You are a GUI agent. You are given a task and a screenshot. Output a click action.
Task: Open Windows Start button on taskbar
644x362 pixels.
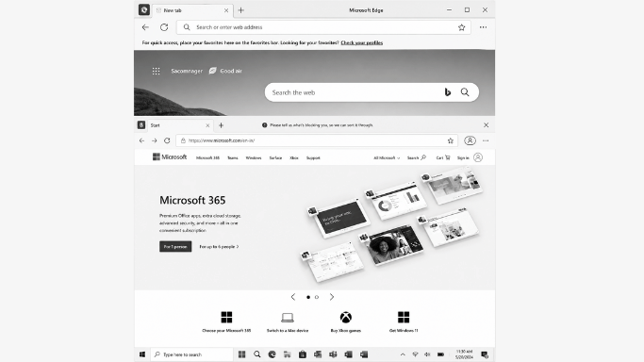click(142, 354)
